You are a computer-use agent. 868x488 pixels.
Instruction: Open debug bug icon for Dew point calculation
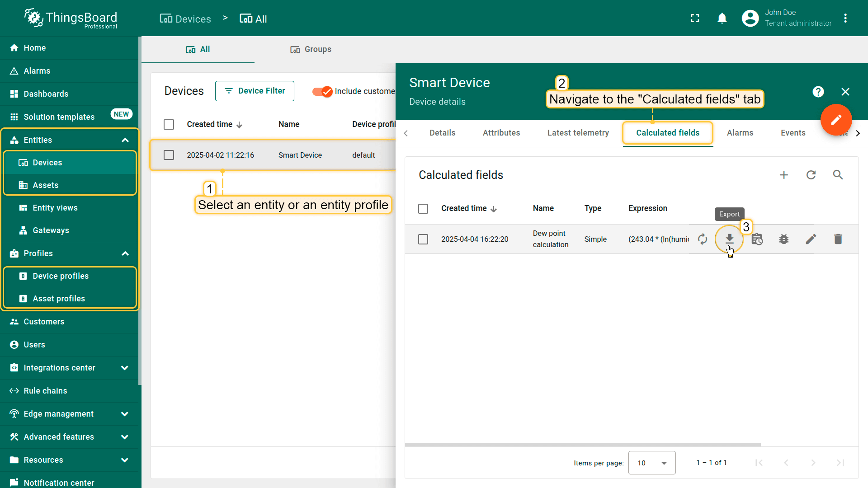pos(783,239)
